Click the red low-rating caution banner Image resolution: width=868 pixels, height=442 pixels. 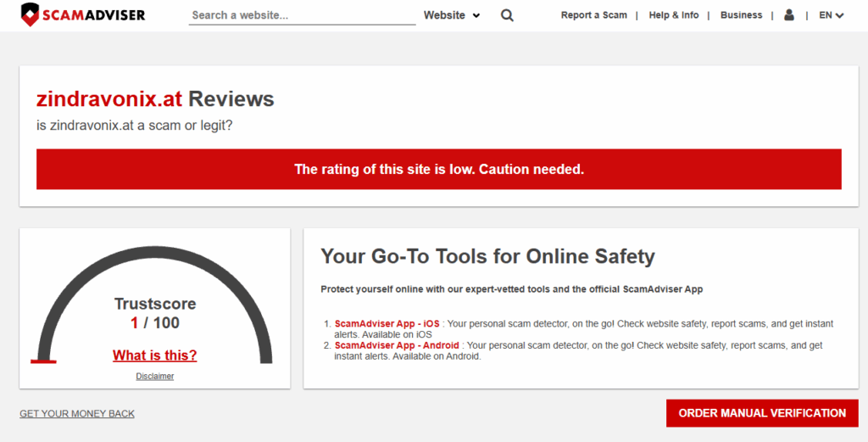tap(439, 169)
